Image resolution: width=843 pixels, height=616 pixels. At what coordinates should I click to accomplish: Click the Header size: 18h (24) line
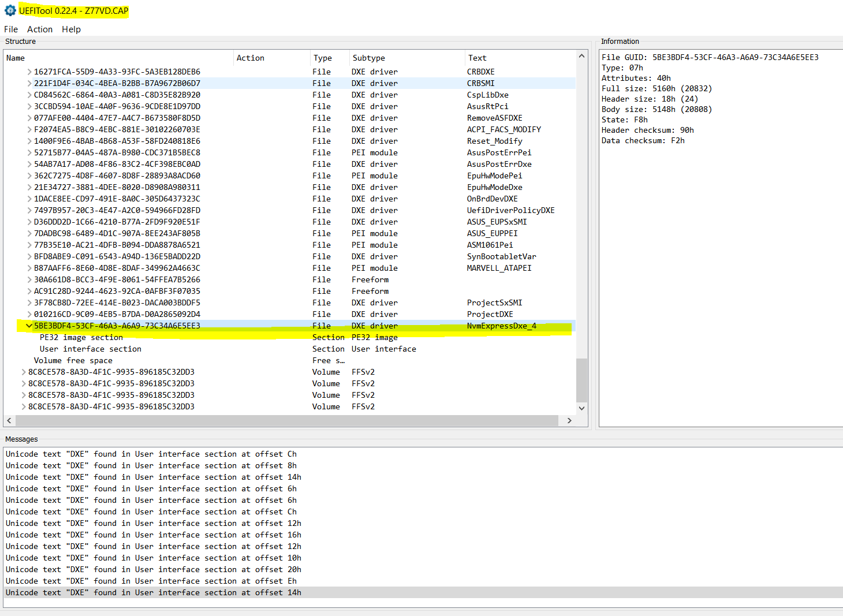pos(650,99)
